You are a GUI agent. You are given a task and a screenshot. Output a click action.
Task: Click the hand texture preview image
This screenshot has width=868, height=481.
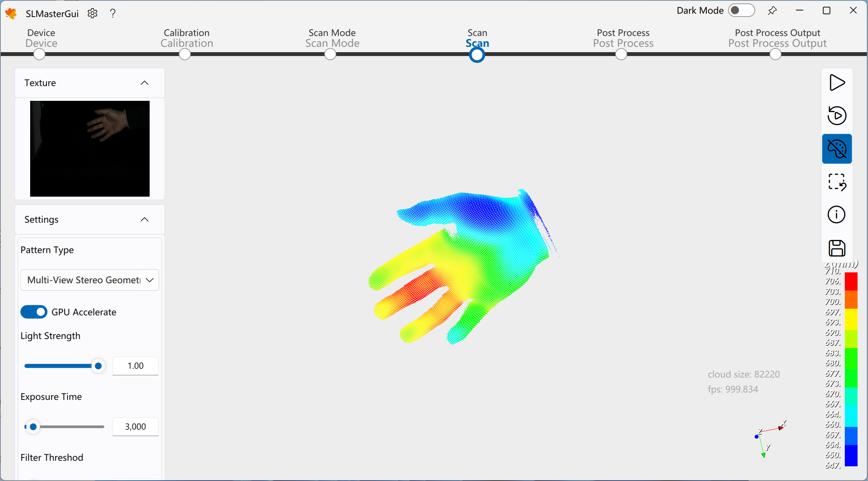[90, 149]
